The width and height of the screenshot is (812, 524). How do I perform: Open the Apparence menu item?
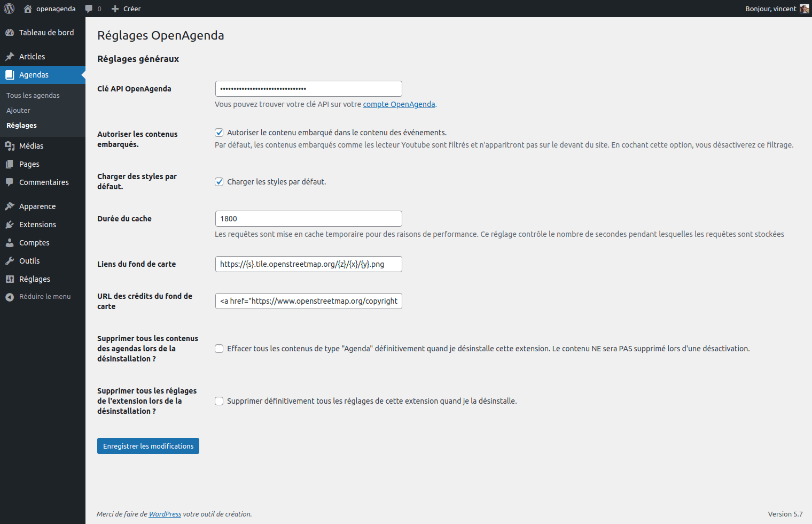point(43,206)
